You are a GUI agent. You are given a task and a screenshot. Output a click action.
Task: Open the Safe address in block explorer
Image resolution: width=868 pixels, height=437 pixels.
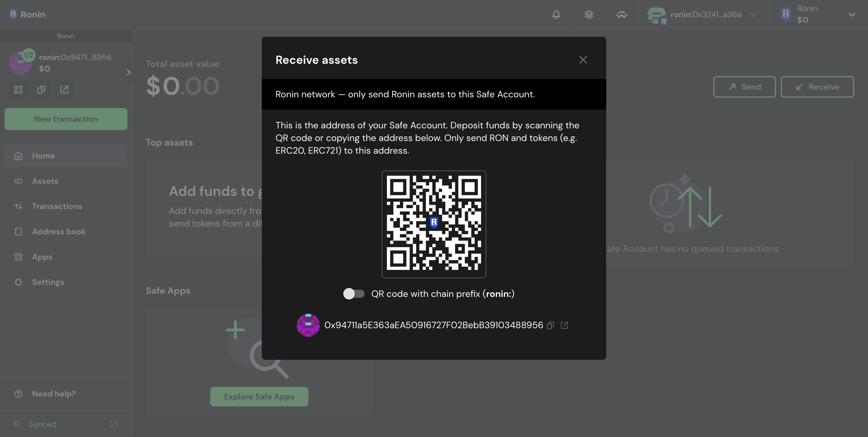tap(564, 325)
